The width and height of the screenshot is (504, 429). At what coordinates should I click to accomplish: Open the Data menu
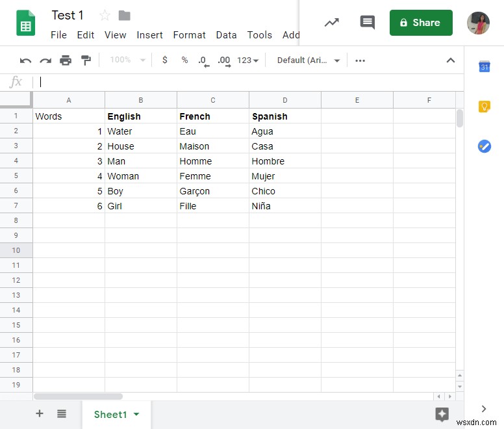click(x=226, y=35)
